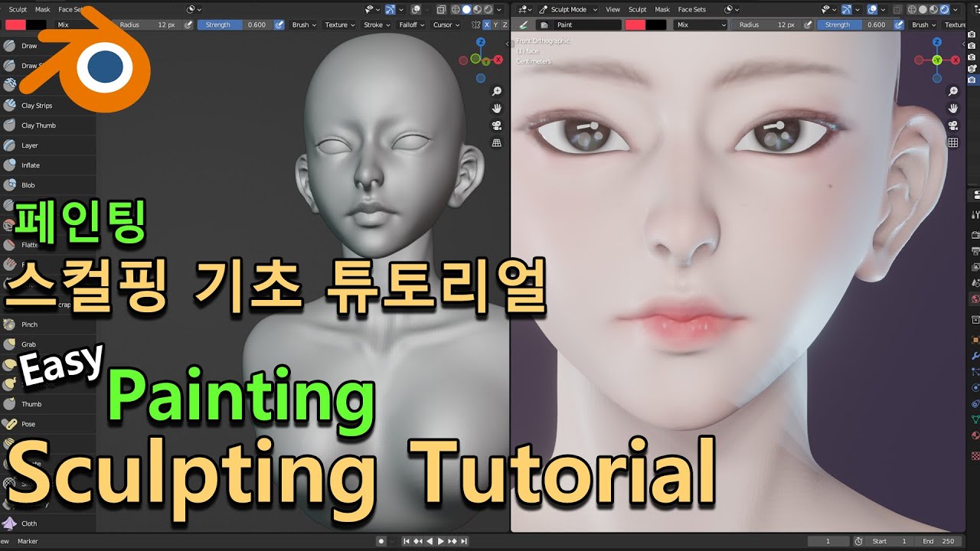Image resolution: width=980 pixels, height=551 pixels.
Task: Enable solid shading in left viewport
Action: point(466,9)
